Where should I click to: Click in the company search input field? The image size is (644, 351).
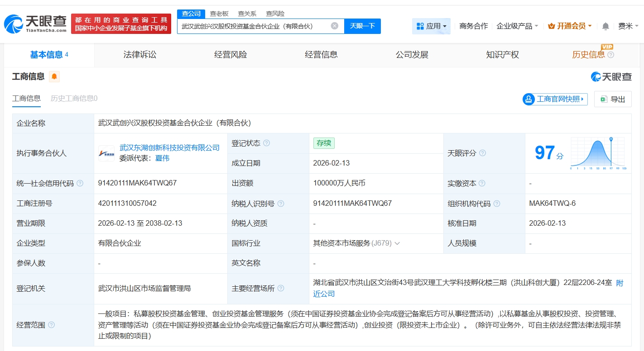[254, 26]
